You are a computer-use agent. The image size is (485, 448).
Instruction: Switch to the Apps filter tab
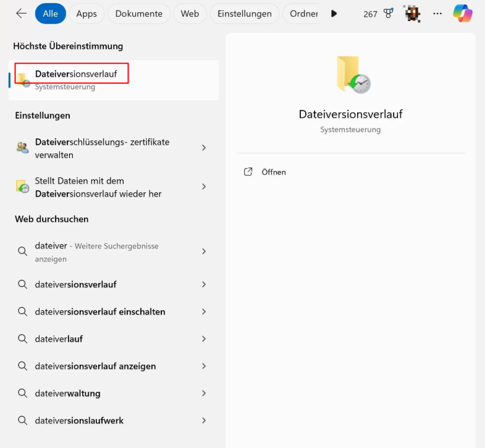click(86, 14)
